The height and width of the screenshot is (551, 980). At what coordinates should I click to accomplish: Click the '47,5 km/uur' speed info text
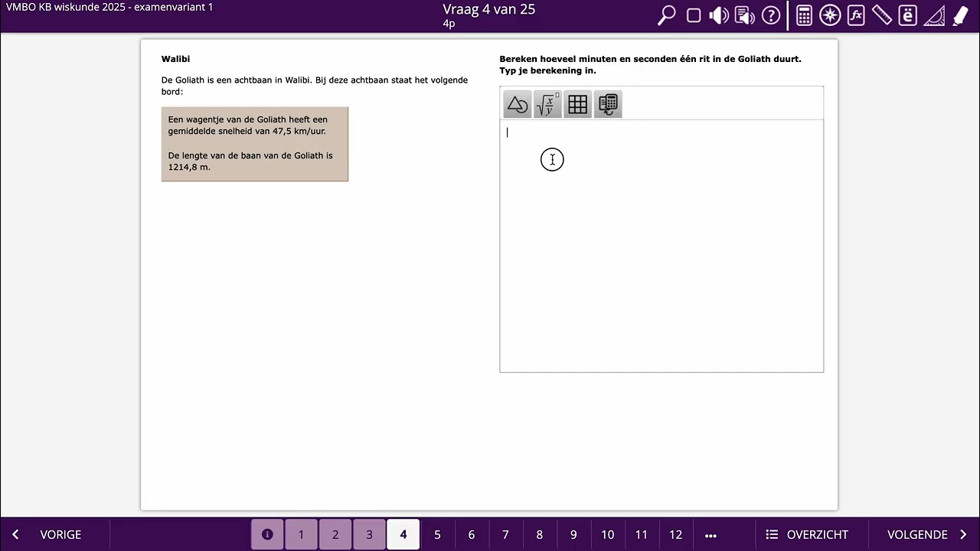click(299, 131)
